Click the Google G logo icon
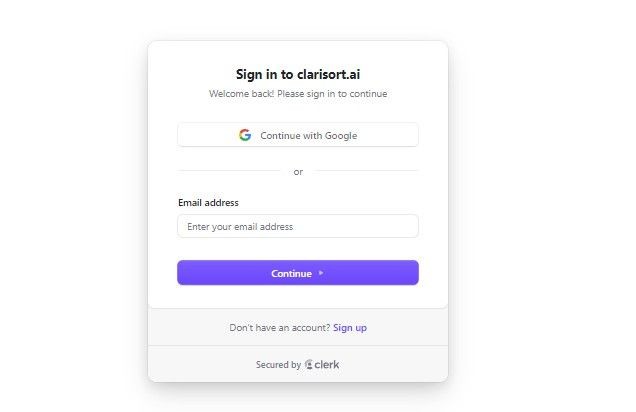This screenshot has height=412, width=636. coord(245,135)
